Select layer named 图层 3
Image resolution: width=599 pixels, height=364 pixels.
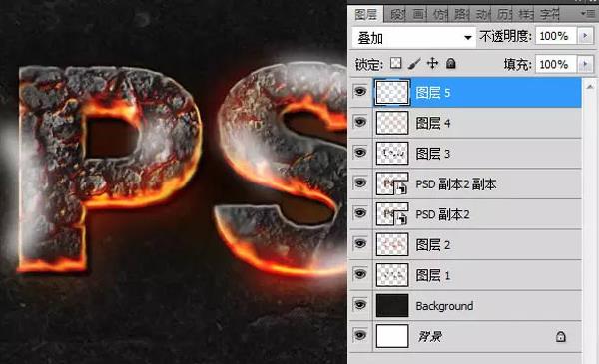point(433,154)
